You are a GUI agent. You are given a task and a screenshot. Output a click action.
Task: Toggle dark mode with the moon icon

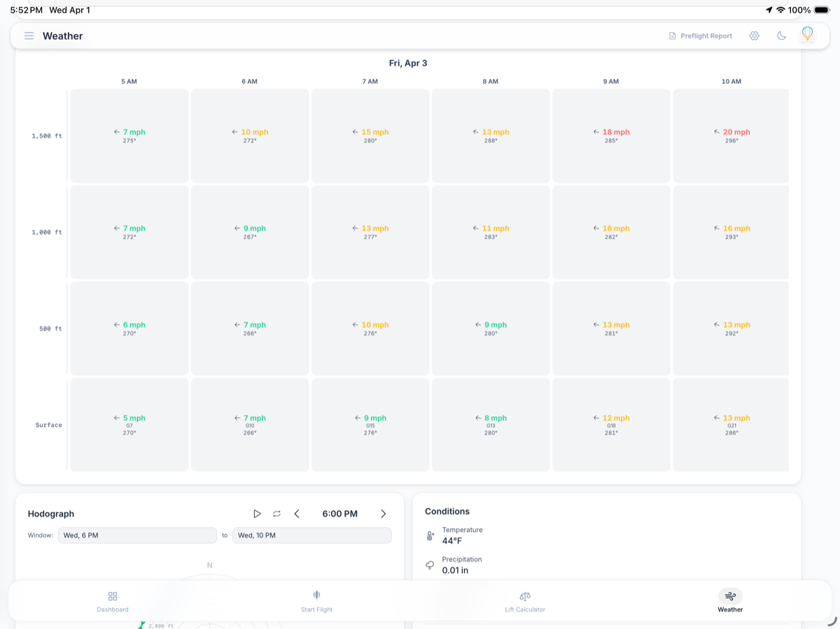[781, 36]
